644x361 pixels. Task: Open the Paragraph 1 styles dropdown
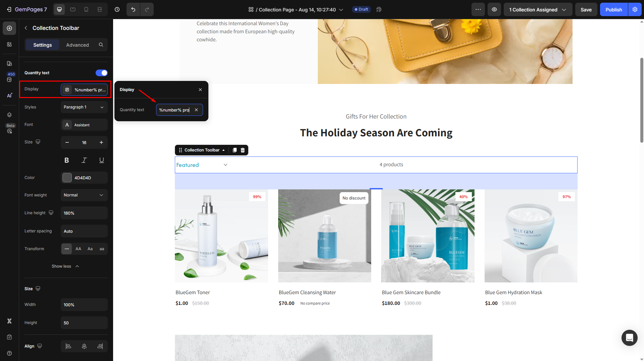click(84, 107)
